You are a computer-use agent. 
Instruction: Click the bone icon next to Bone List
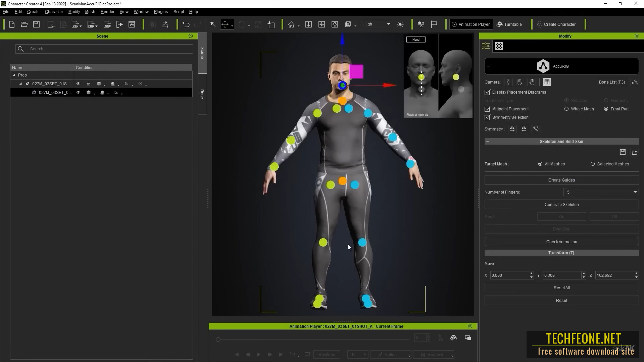click(635, 82)
